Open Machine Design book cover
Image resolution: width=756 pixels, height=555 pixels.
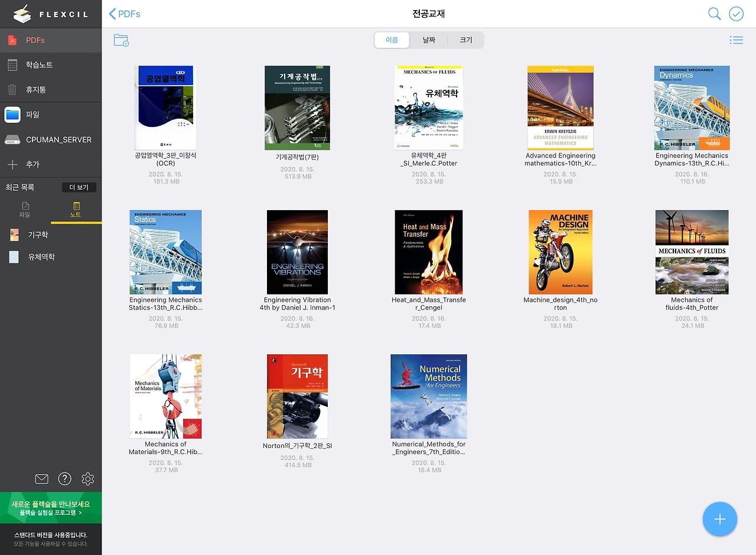click(x=561, y=252)
